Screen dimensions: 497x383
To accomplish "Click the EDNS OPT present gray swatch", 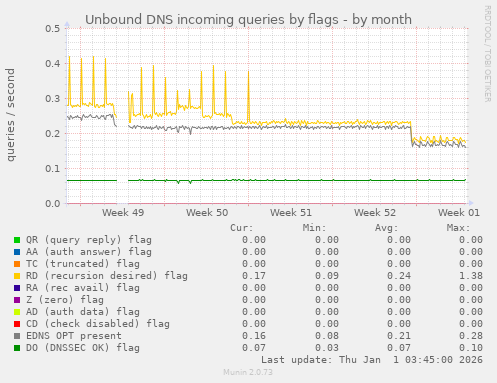I will pos(17,336).
